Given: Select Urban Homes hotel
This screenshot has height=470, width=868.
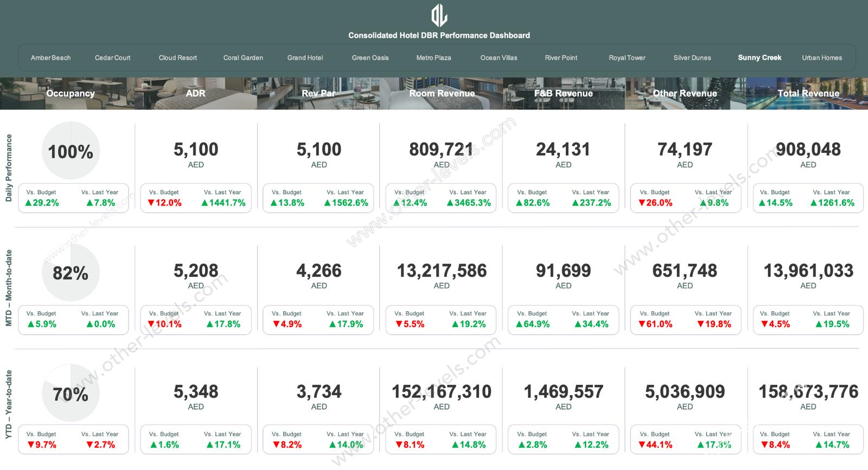Looking at the screenshot, I should point(822,58).
